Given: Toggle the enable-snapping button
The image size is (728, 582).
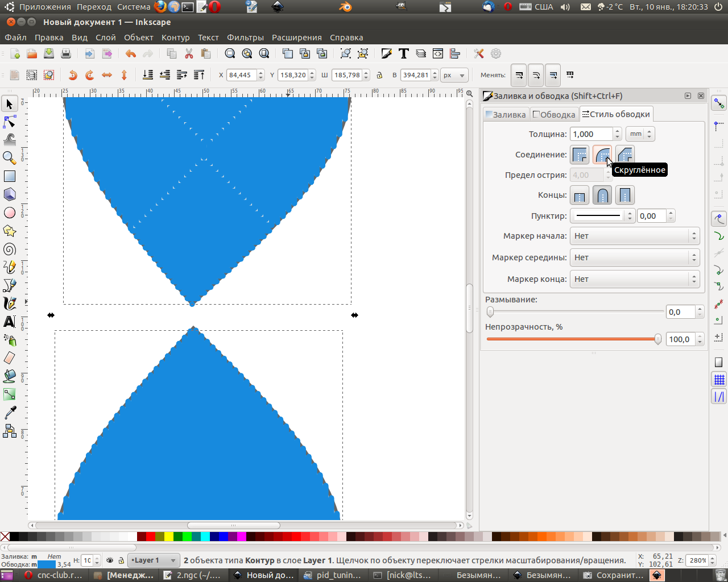Looking at the screenshot, I should (719, 103).
